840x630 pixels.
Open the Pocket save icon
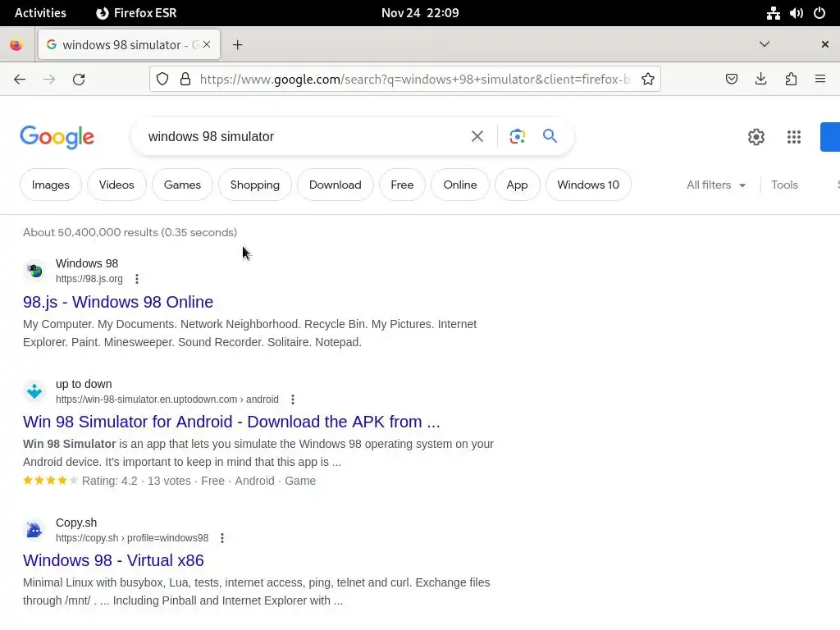731,80
